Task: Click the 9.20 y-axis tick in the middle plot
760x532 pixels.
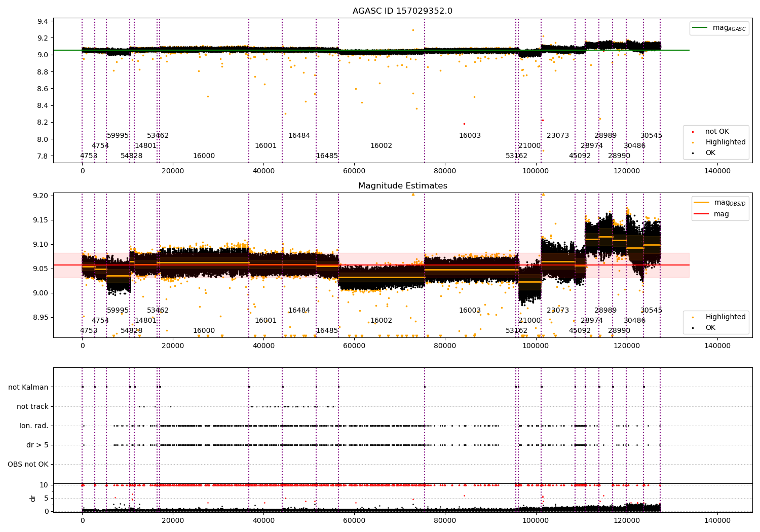Action: 42,196
